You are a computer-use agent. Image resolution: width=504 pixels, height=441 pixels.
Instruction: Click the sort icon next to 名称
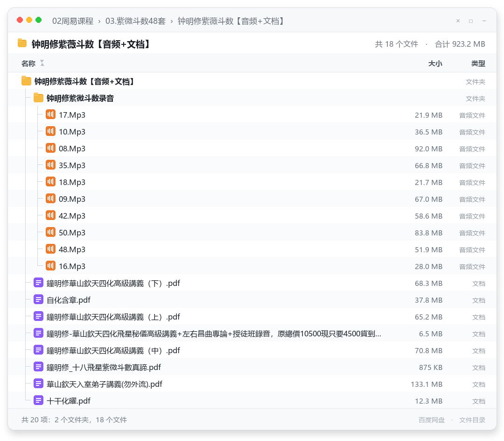pos(42,63)
